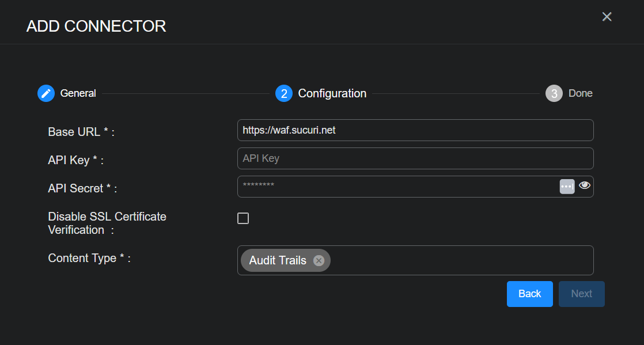644x345 pixels.
Task: Click the step 3 number circle
Action: (554, 93)
